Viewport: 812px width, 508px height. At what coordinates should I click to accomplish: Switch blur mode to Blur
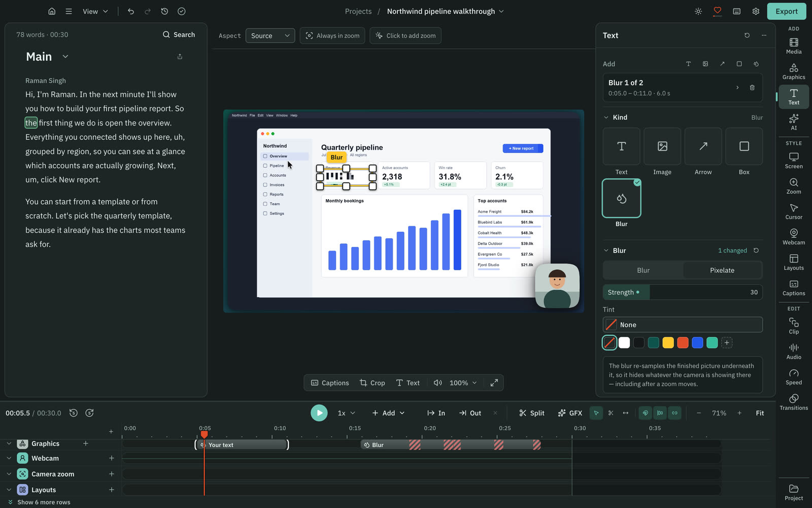click(x=643, y=270)
